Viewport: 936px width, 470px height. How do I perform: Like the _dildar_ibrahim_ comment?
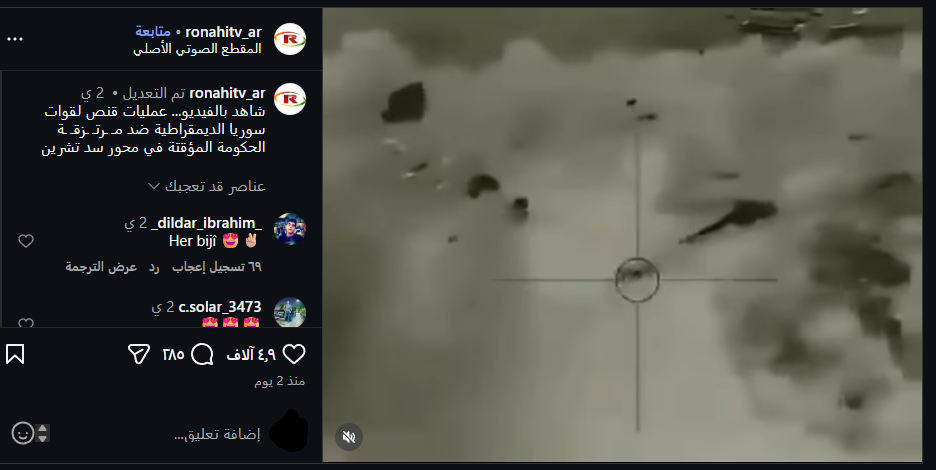26,241
